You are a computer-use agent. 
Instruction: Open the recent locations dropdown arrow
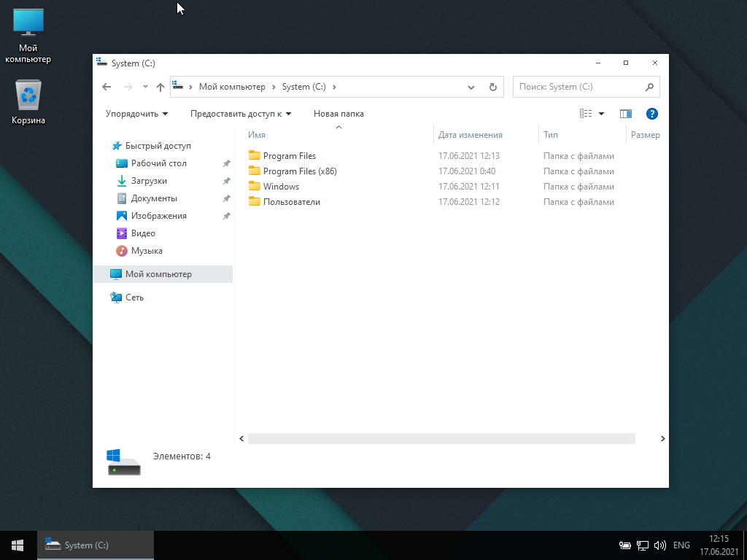click(x=145, y=87)
